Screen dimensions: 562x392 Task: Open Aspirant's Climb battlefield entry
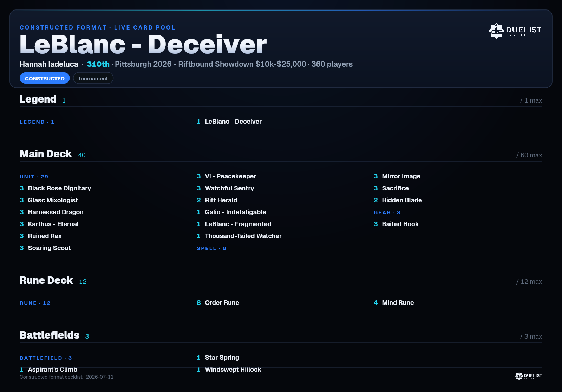pyautogui.click(x=48, y=370)
